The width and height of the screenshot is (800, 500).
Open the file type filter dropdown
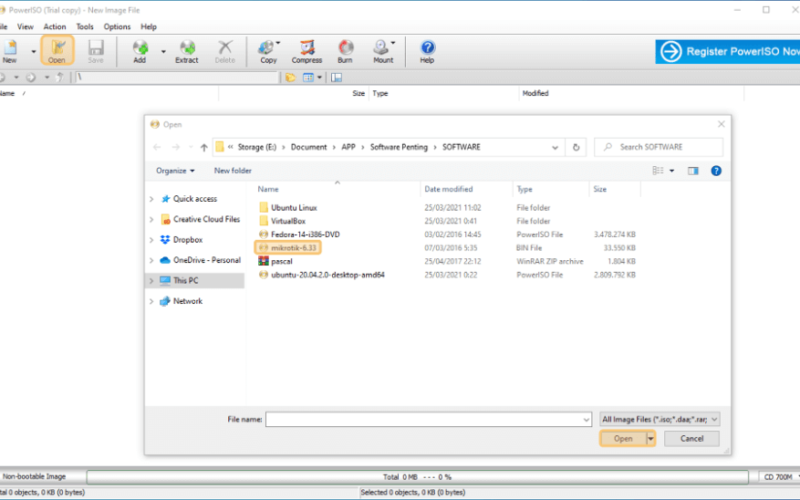[660, 419]
